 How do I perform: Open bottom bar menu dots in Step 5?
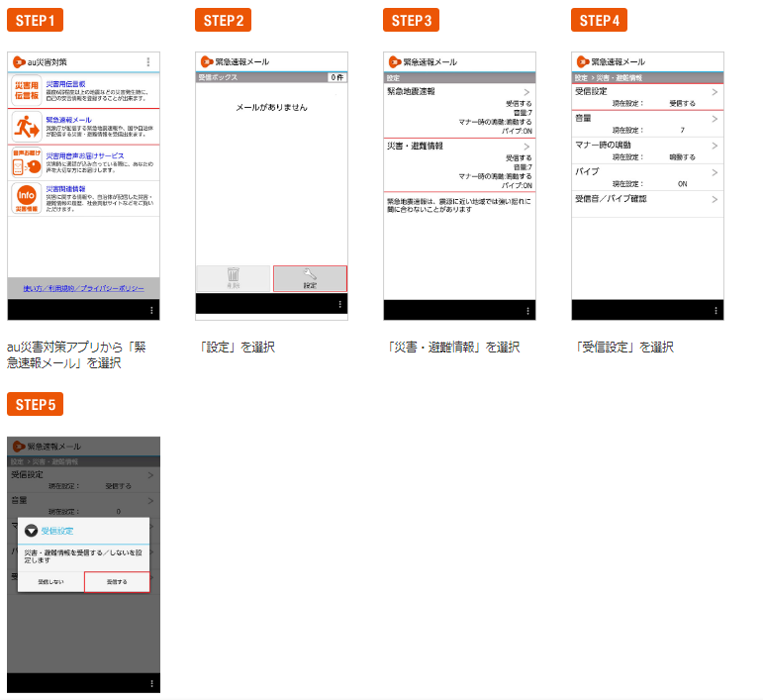point(151,683)
